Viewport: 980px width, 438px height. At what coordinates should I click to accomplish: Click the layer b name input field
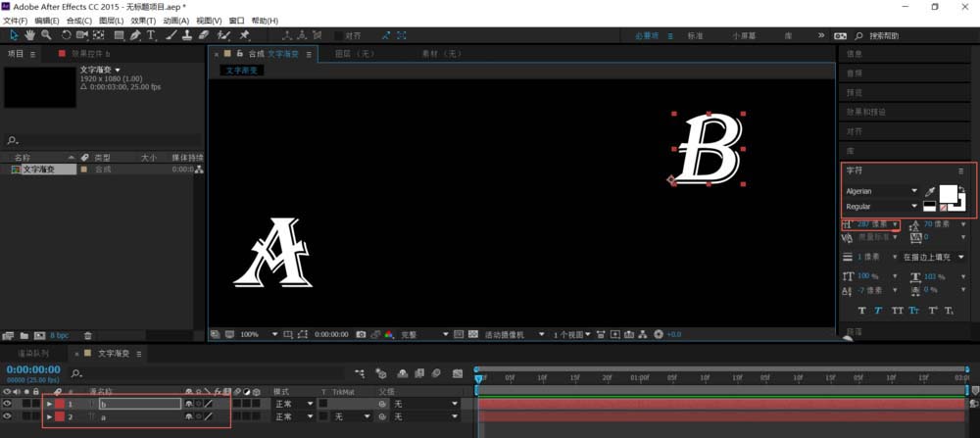pyautogui.click(x=140, y=404)
